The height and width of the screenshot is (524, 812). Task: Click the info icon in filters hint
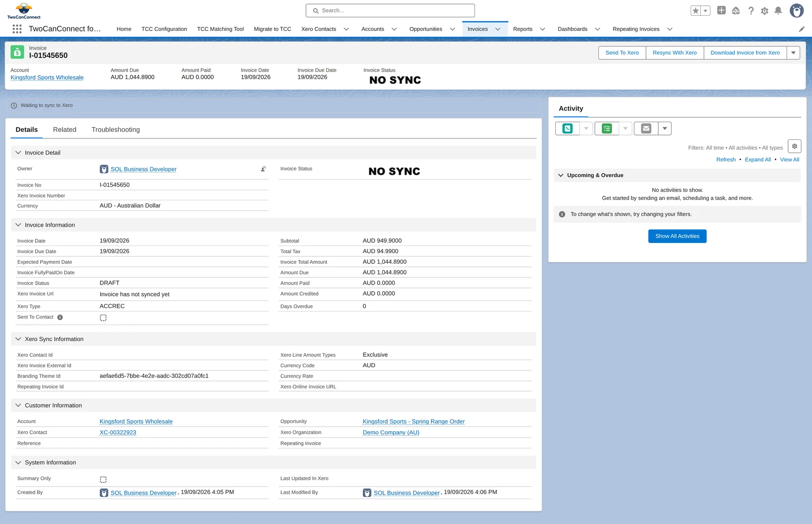click(562, 214)
